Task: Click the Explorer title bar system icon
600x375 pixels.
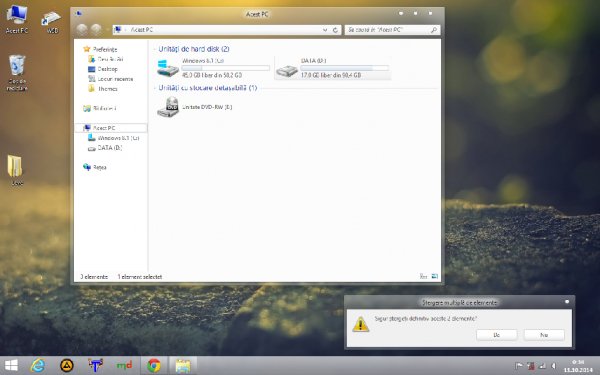Action: [x=78, y=13]
